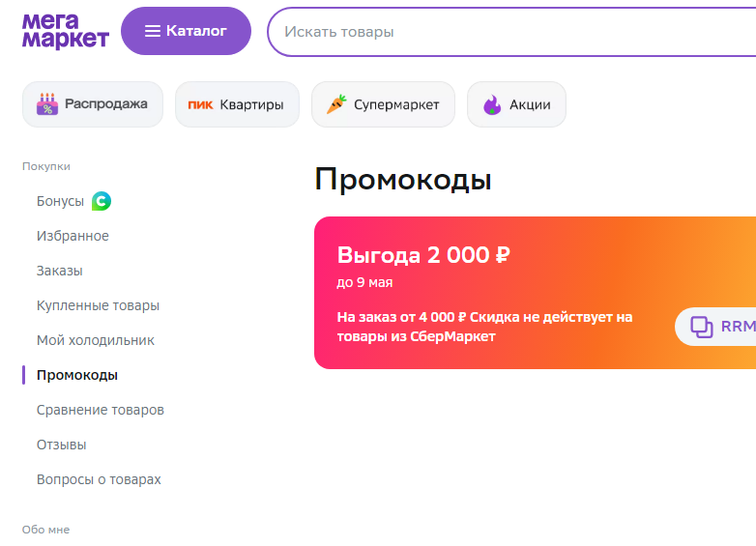
Task: Click the ПИК logo icon
Action: point(200,104)
